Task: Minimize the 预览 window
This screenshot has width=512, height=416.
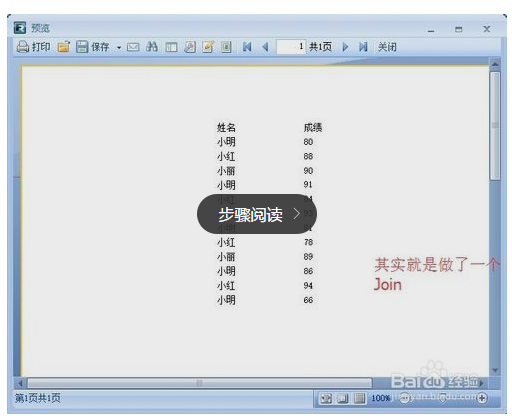Action: pos(431,31)
